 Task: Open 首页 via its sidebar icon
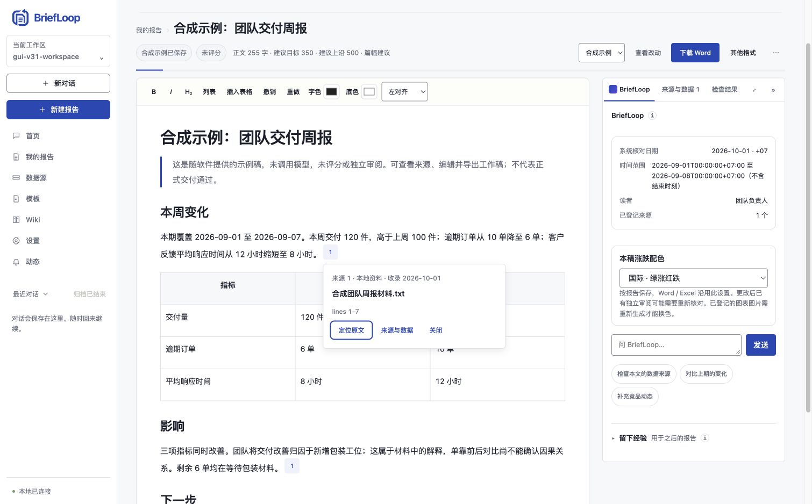tap(16, 136)
